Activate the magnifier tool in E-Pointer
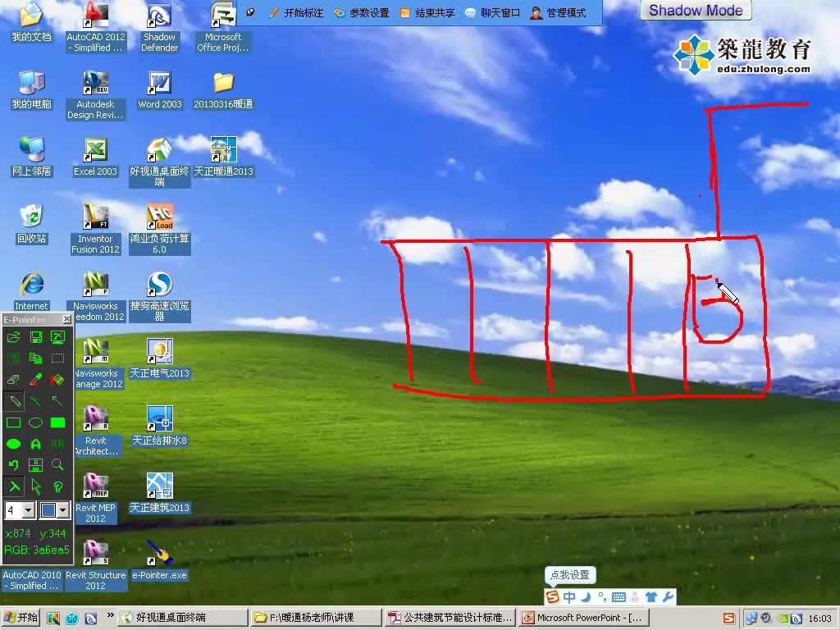The width and height of the screenshot is (840, 630). coord(57,465)
